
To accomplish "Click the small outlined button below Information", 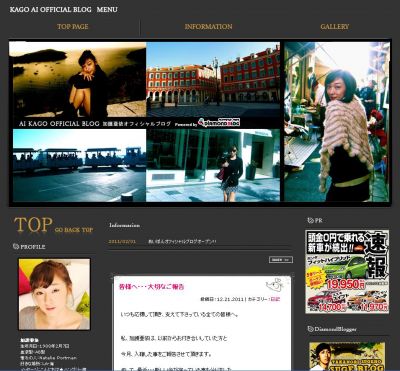I will pyautogui.click(x=281, y=260).
